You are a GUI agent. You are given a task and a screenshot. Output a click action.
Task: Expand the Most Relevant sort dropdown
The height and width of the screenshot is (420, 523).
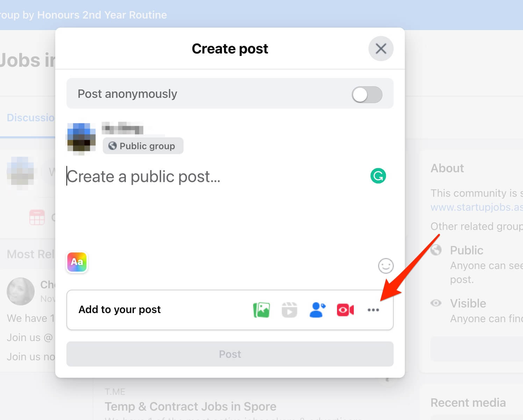click(x=31, y=254)
